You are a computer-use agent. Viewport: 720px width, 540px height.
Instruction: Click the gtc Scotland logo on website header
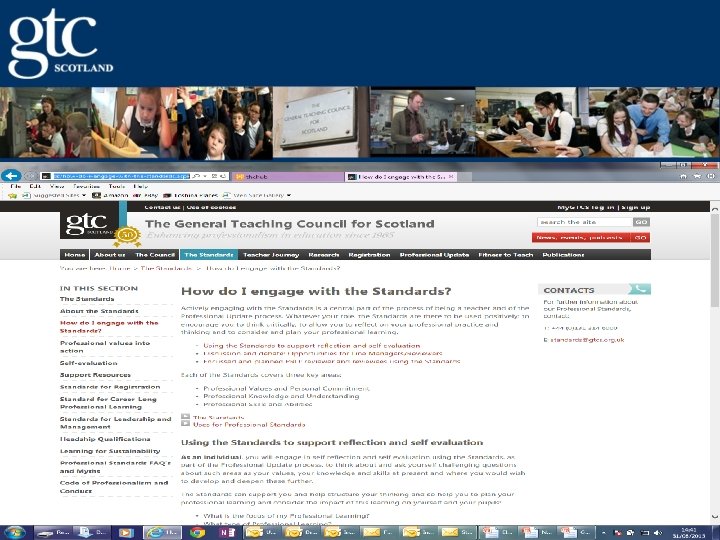click(89, 225)
